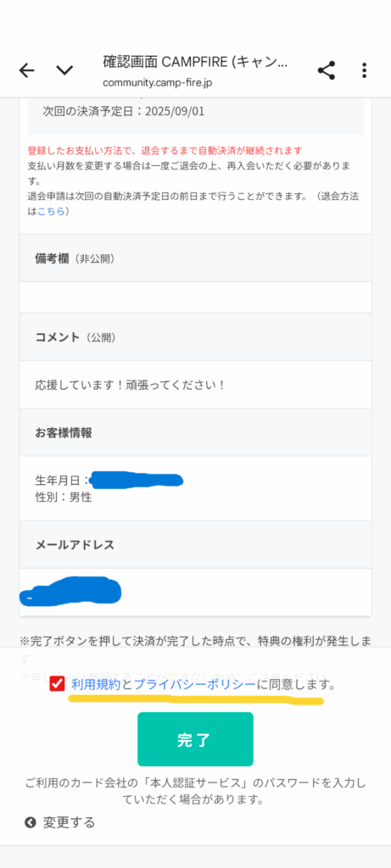The height and width of the screenshot is (868, 391).
Task: Expand the downward chevron in the header
Action: click(x=64, y=70)
